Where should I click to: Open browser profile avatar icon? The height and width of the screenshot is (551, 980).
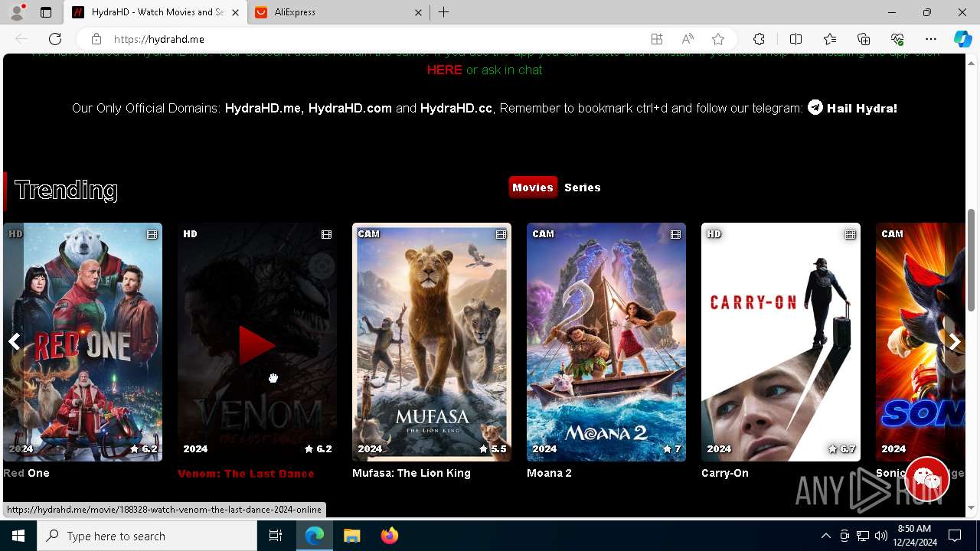[x=16, y=12]
